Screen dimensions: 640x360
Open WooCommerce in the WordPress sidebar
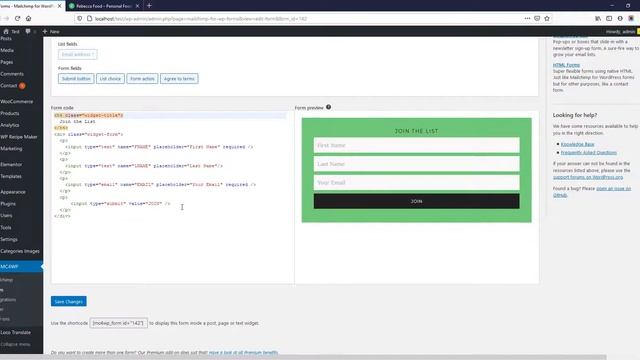(x=17, y=101)
